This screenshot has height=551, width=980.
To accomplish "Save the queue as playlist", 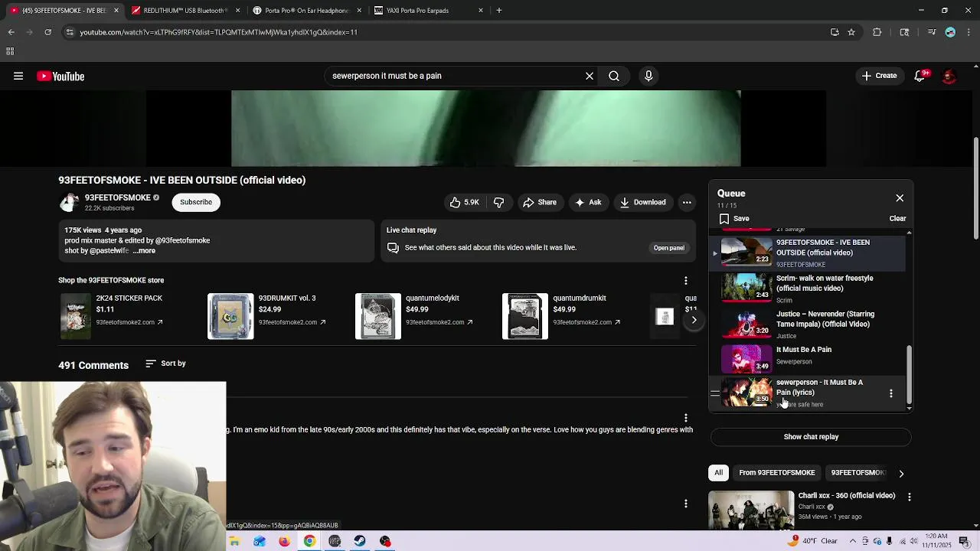I will (733, 219).
